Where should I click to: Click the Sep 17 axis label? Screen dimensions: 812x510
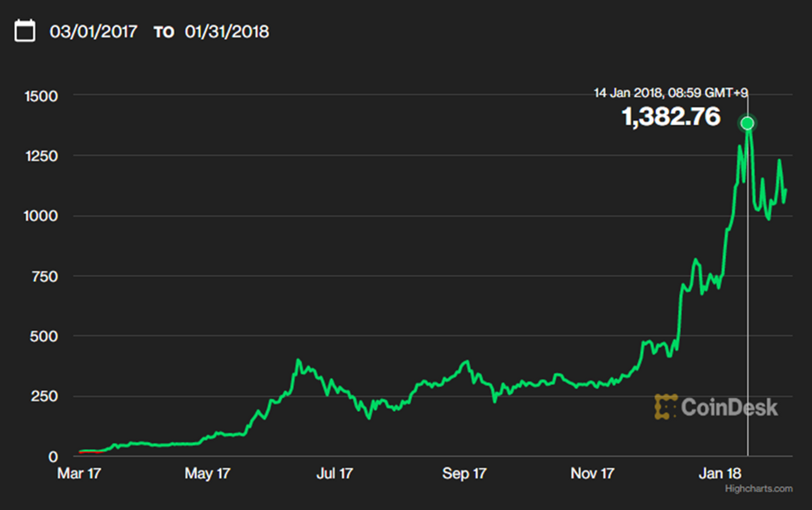[x=464, y=473]
